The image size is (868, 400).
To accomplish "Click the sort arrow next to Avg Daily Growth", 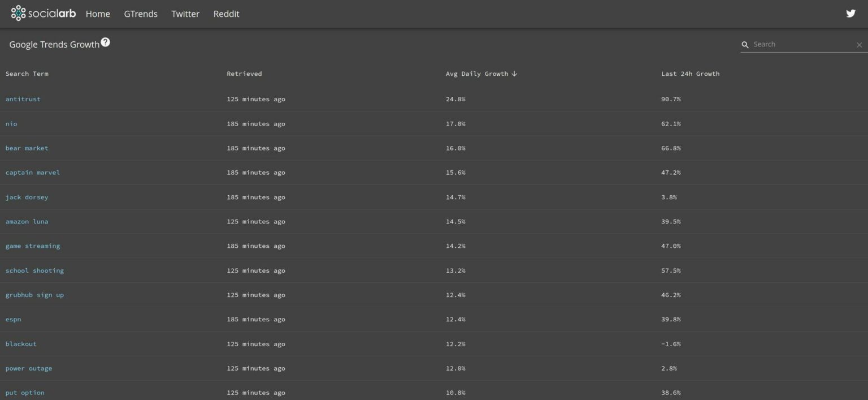I will click(x=514, y=73).
